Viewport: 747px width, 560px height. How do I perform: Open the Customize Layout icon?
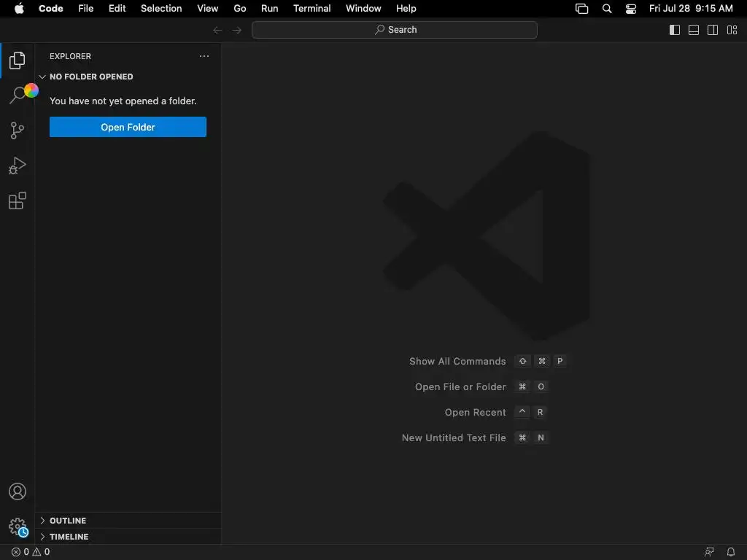[x=732, y=30]
